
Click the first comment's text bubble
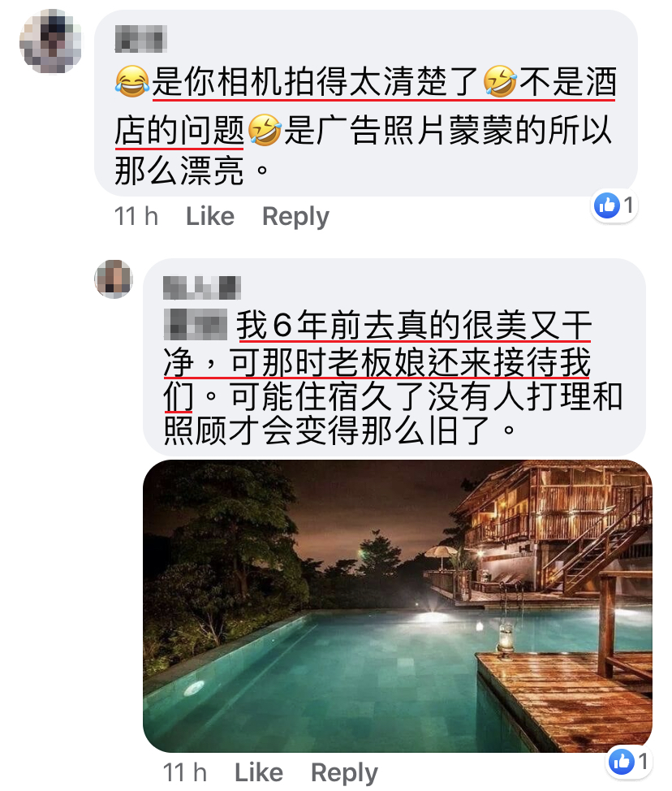point(366,103)
